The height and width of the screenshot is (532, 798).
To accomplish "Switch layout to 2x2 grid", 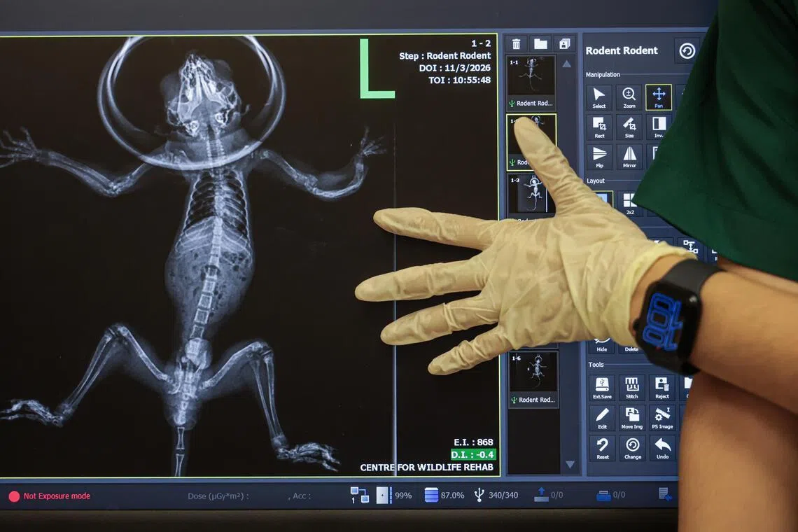I will [x=629, y=203].
